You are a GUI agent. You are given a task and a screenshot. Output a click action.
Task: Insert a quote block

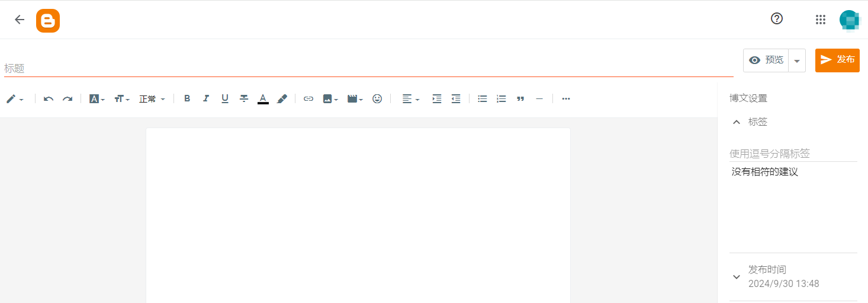tap(520, 99)
